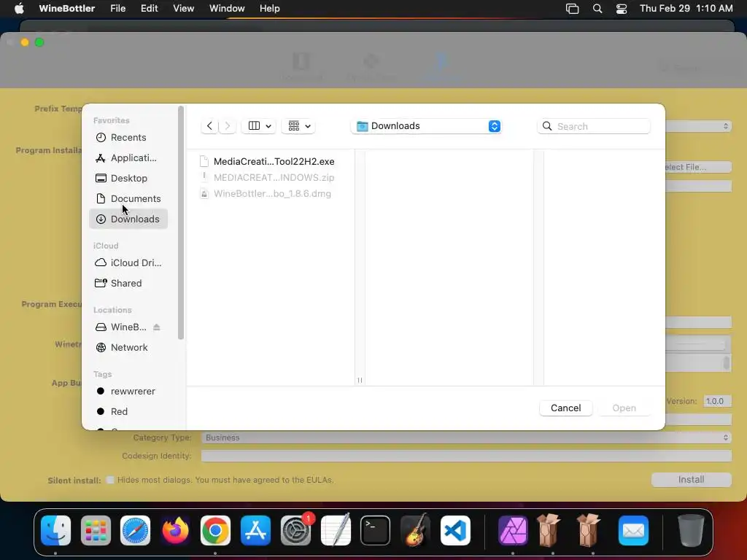
Task: Open TextEdit from the Dock
Action: click(336, 531)
